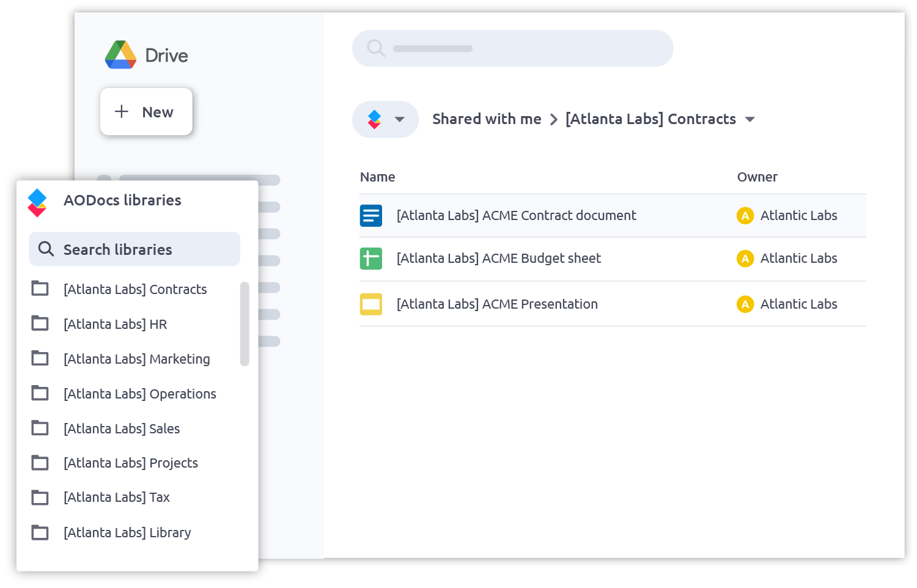Screen dimensions: 917x588
Task: Select [Atlanta Labs] ACME Budget sheet file name
Action: coord(499,258)
